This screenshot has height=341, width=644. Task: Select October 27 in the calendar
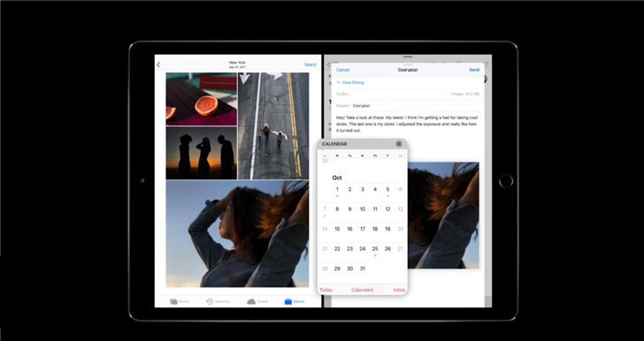pos(401,248)
